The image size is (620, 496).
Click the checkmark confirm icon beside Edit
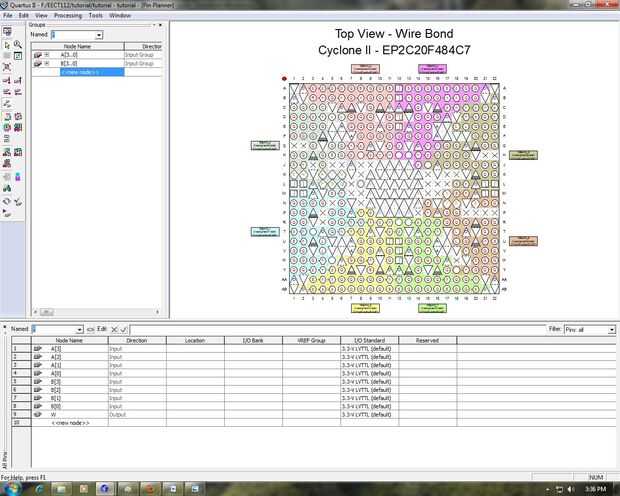124,329
